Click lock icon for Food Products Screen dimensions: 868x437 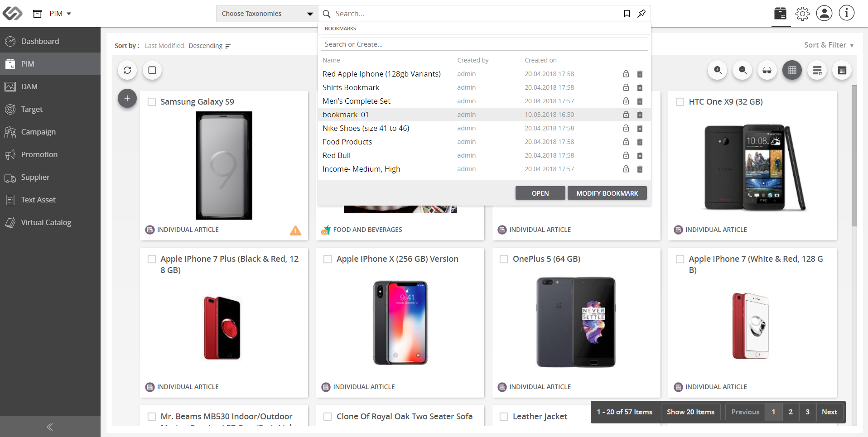(626, 142)
